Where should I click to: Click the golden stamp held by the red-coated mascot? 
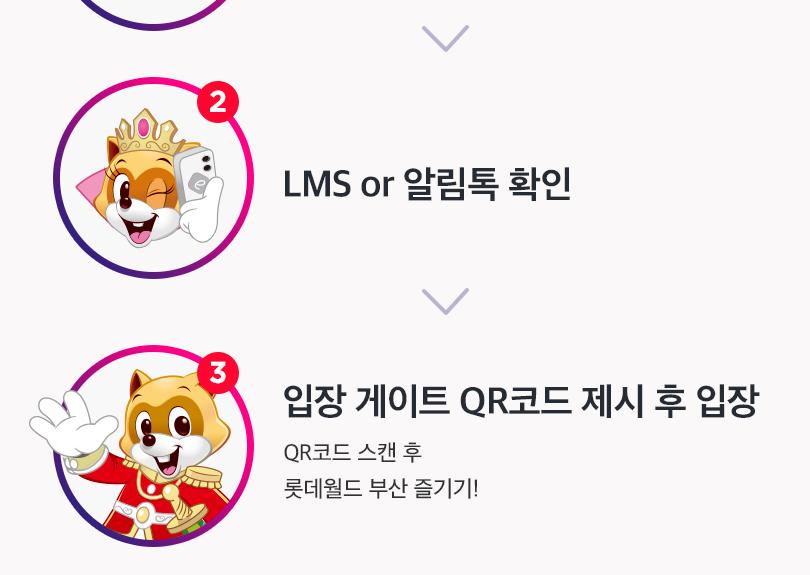point(183,510)
